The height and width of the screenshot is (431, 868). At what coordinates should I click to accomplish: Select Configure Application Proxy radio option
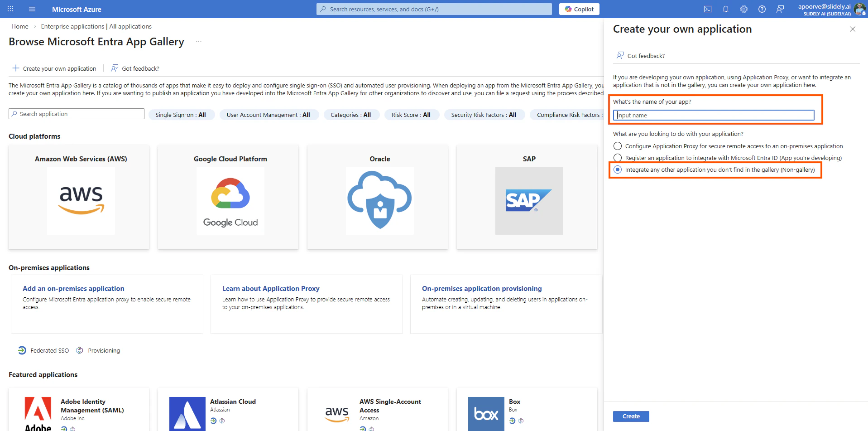[x=618, y=146]
